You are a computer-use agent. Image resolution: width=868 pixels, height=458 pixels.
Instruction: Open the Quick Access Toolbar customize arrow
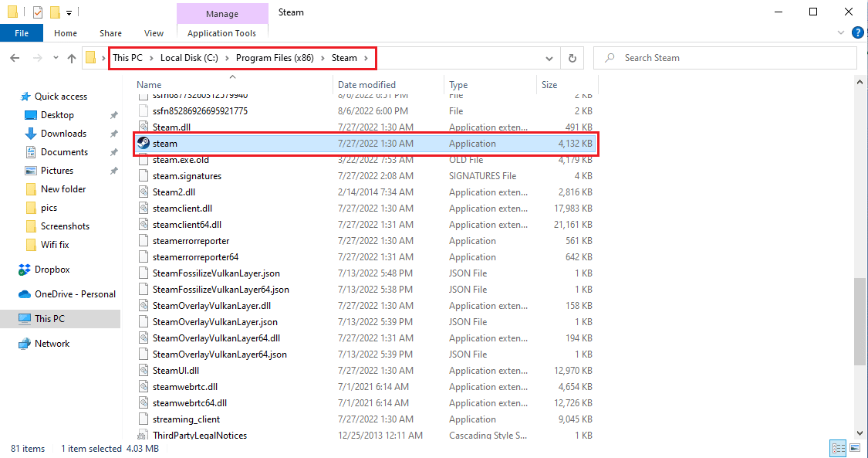coord(69,12)
